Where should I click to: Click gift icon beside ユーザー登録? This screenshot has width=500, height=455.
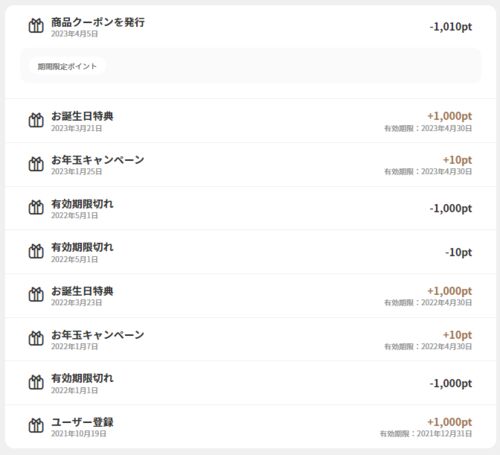[x=36, y=426]
